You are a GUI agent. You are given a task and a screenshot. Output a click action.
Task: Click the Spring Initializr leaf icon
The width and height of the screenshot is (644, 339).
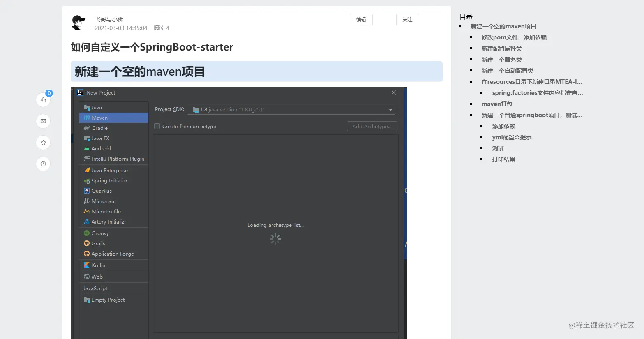coord(87,180)
